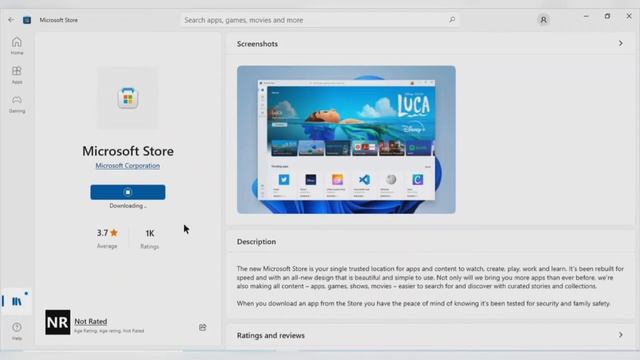Open the Home section in sidebar
The width and height of the screenshot is (640, 360).
[x=17, y=46]
